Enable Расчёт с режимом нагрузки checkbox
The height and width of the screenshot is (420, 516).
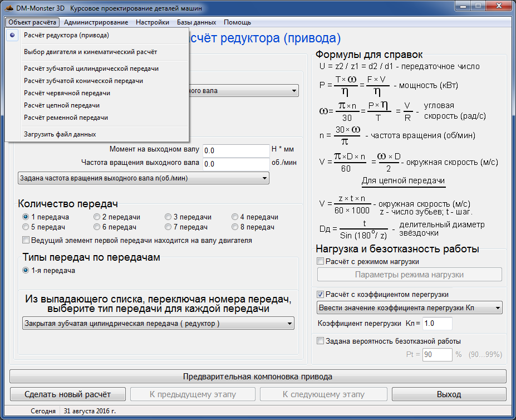click(320, 261)
